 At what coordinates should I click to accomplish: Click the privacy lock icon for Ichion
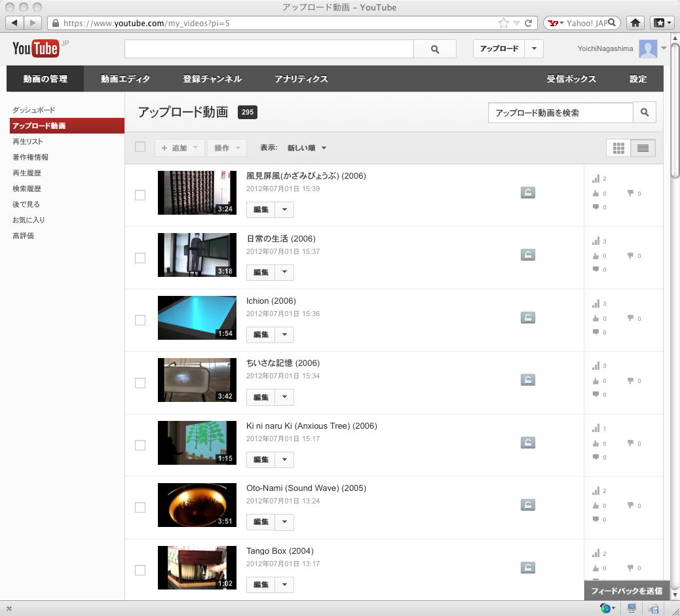(x=528, y=317)
